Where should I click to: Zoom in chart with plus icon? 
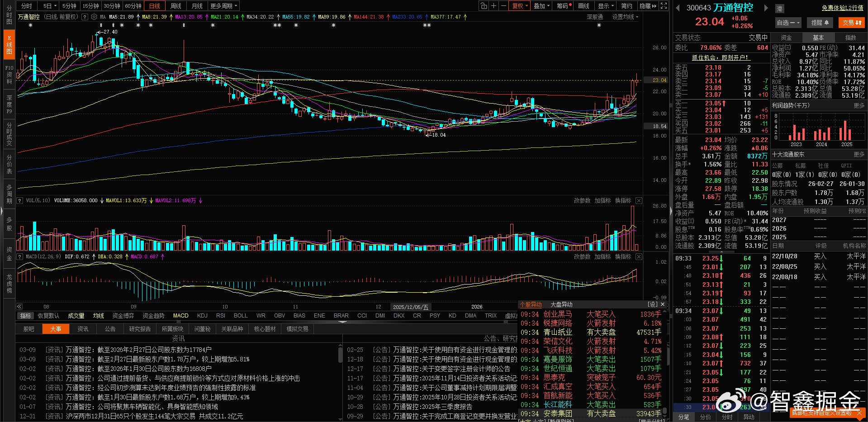click(494, 6)
